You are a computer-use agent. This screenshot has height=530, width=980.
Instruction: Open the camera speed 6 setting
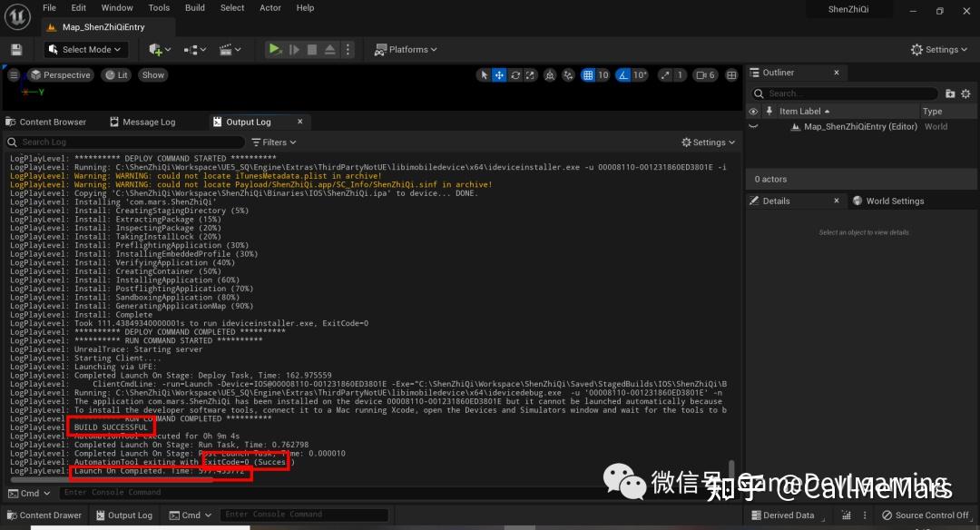[706, 75]
